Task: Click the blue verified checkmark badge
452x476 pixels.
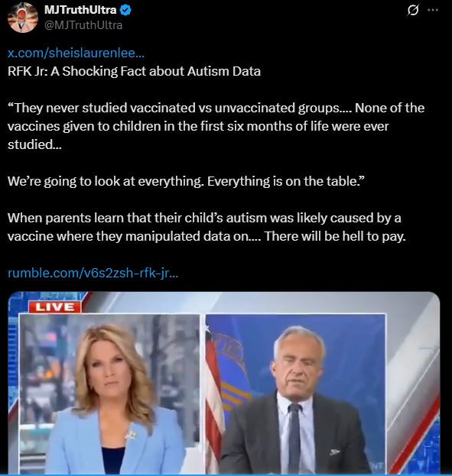Action: point(125,11)
